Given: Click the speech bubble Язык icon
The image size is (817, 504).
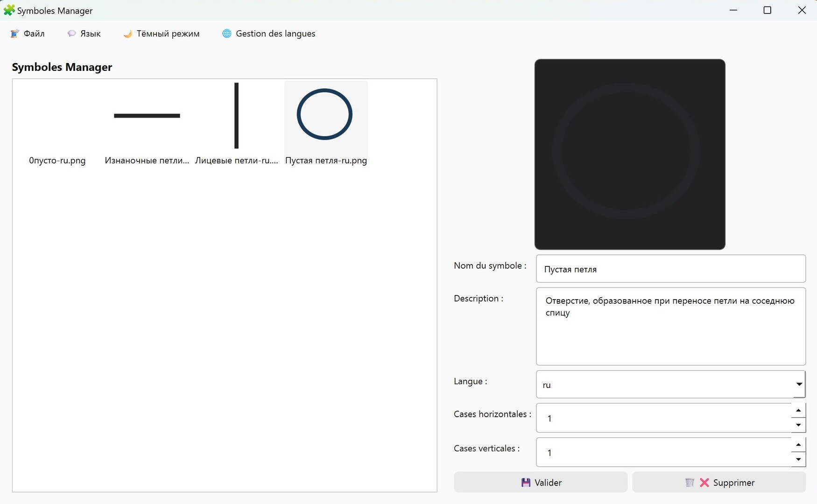Looking at the screenshot, I should 71,34.
